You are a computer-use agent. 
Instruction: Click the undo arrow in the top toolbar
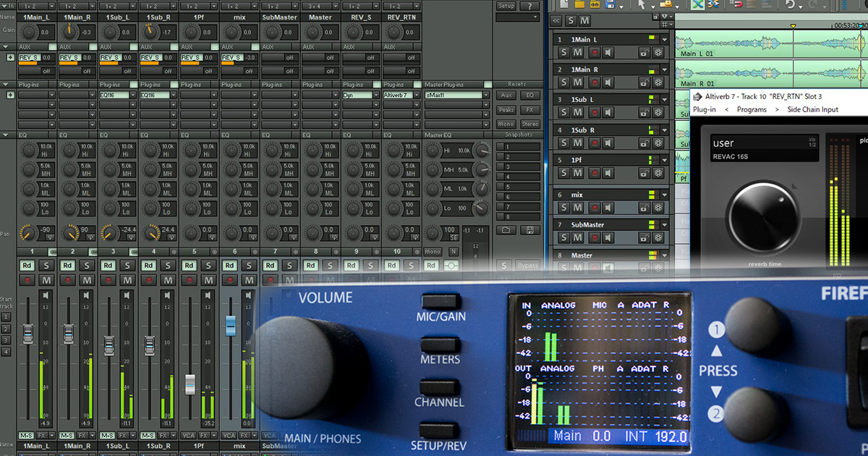coord(790,6)
